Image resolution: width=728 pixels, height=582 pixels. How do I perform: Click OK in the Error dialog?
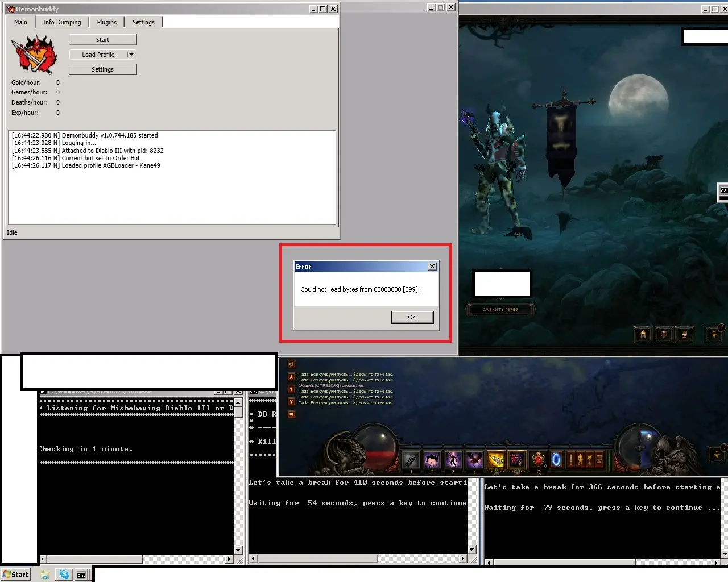(x=412, y=317)
